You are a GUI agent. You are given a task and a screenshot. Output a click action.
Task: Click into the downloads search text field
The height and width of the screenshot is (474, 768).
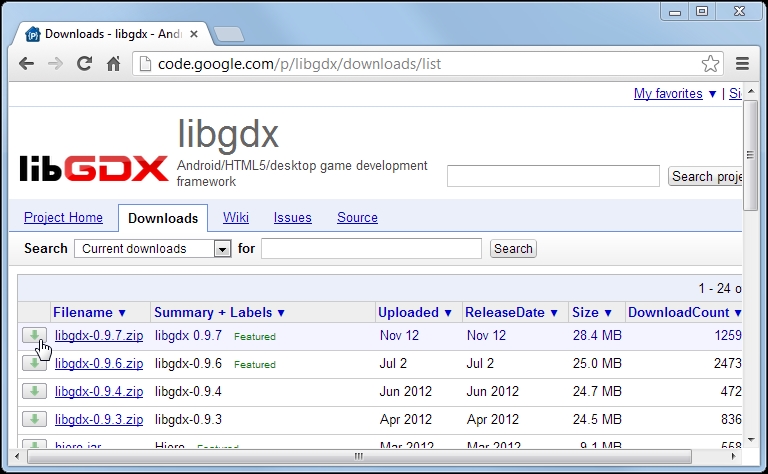tap(371, 248)
